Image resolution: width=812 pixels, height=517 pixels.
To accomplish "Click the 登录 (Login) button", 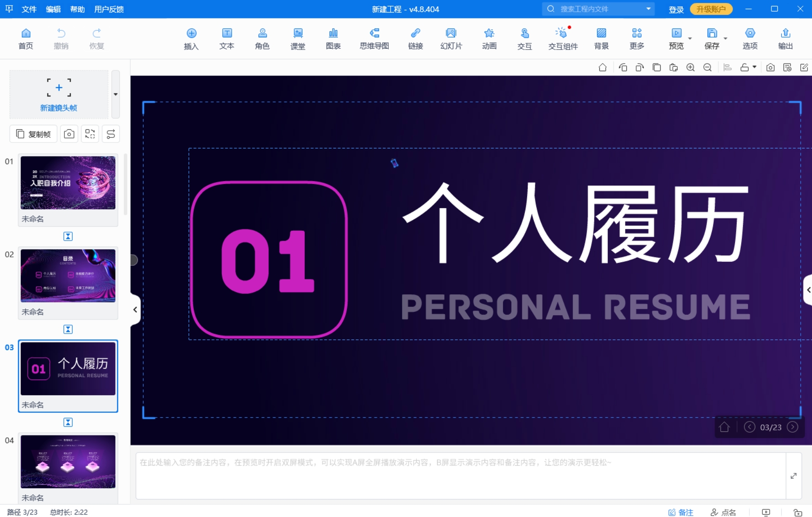I will (676, 9).
